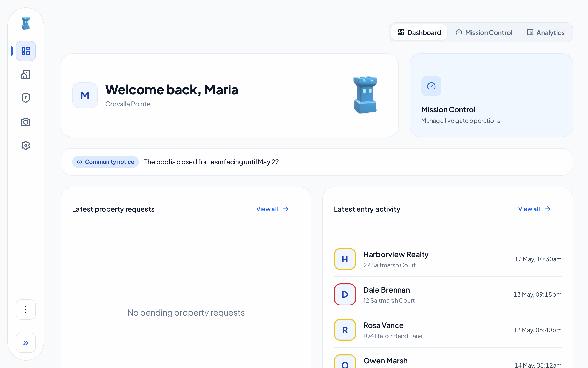View all latest property requests

pyautogui.click(x=273, y=209)
